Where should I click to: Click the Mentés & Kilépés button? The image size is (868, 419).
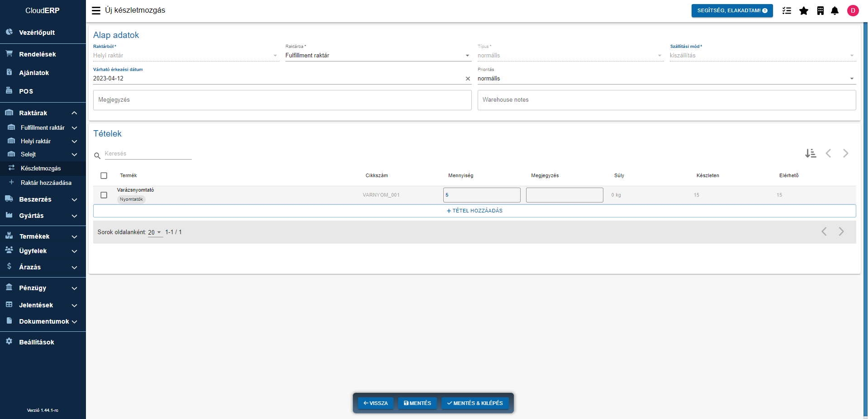(474, 403)
